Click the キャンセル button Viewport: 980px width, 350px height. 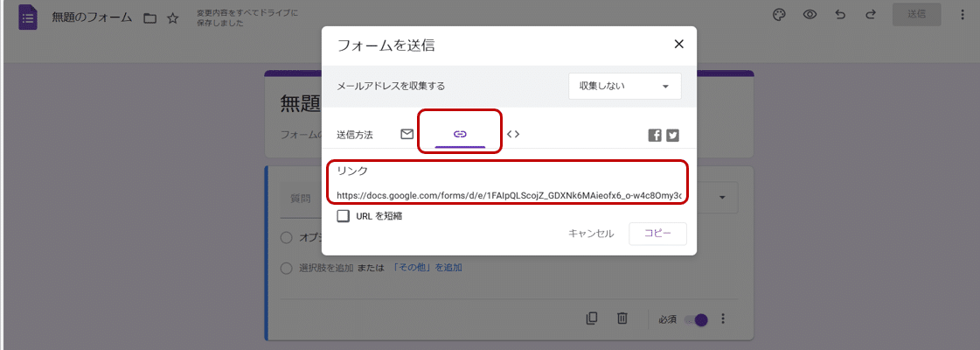(591, 234)
